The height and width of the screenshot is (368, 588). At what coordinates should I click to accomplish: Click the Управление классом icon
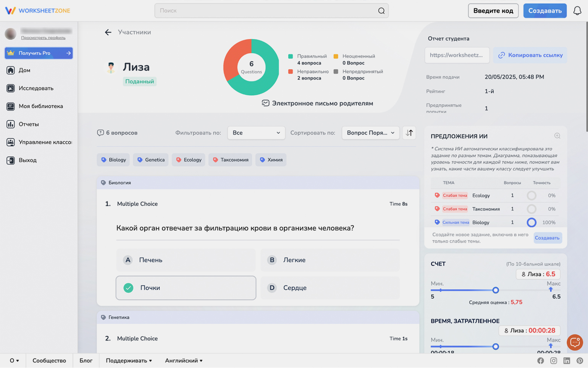(11, 142)
